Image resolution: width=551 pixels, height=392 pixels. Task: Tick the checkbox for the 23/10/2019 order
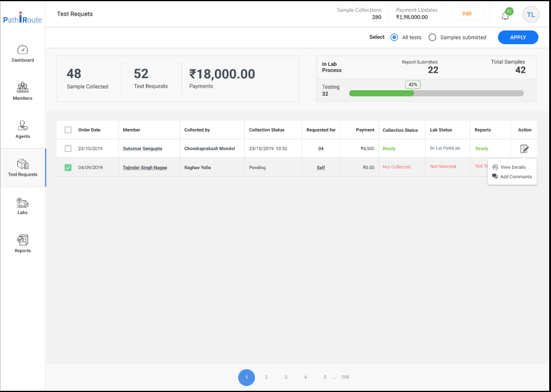pyautogui.click(x=68, y=148)
